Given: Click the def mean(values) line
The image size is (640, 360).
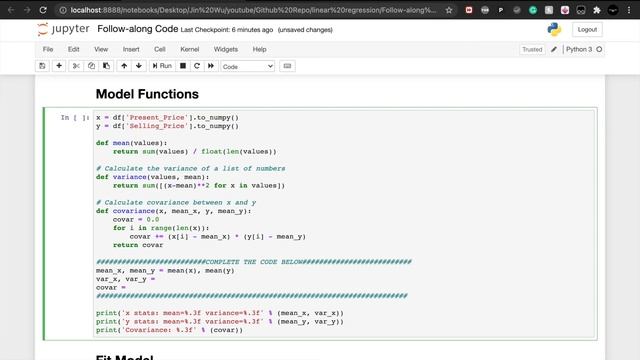Looking at the screenshot, I should (x=131, y=143).
